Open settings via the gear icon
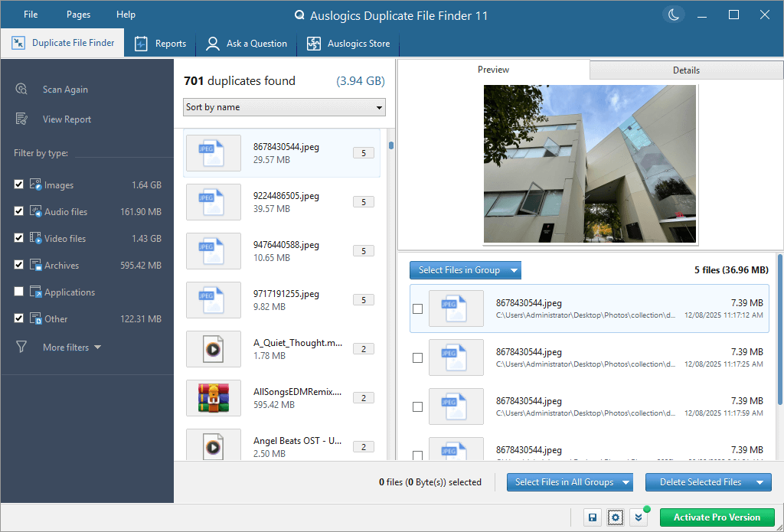 pos(615,517)
